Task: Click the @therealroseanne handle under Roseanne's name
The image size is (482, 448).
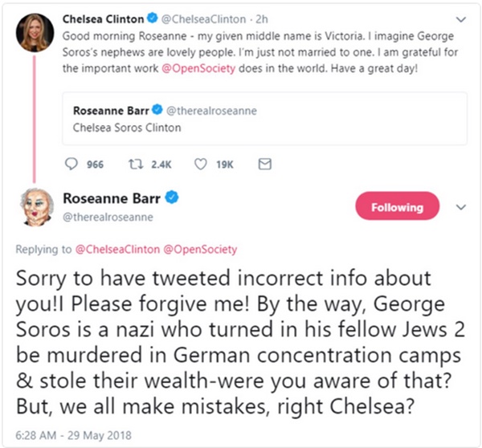Action: [x=108, y=217]
